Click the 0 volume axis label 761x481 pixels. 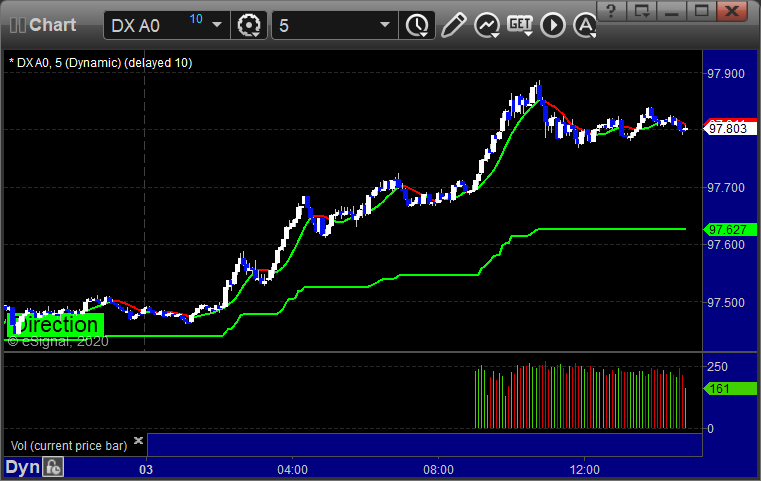tap(711, 429)
